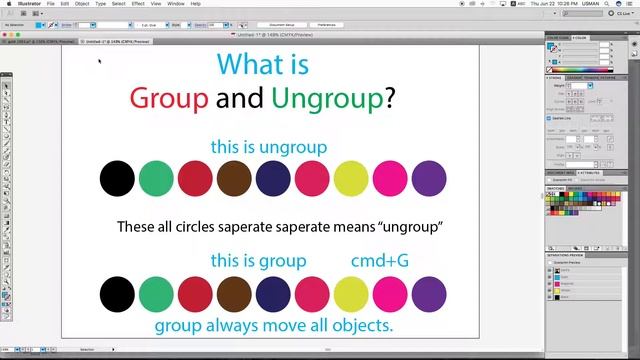Click the Delete Swatch trash icon
The height and width of the screenshot is (360, 640).
pyautogui.click(x=617, y=248)
